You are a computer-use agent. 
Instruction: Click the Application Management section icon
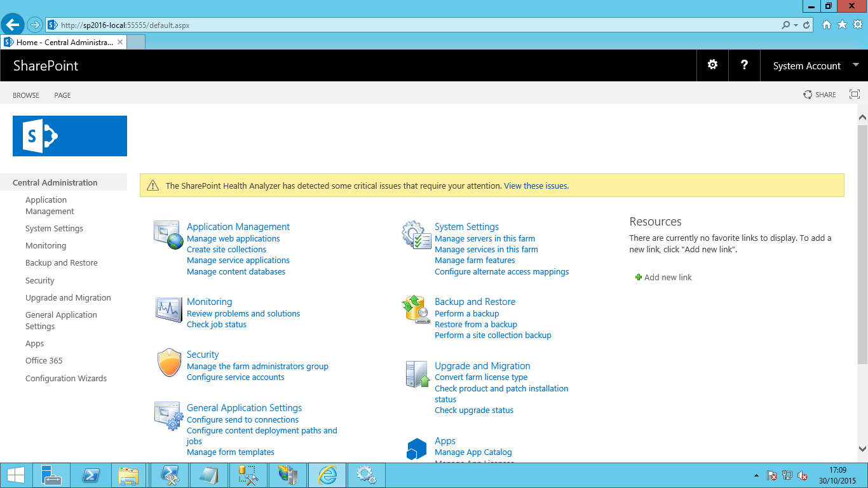[168, 234]
